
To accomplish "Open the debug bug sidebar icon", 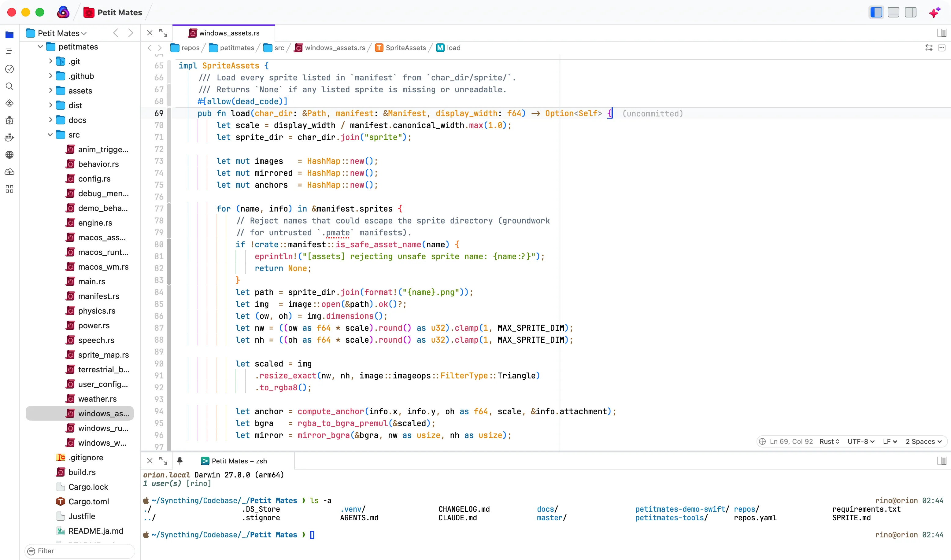I will [9, 120].
